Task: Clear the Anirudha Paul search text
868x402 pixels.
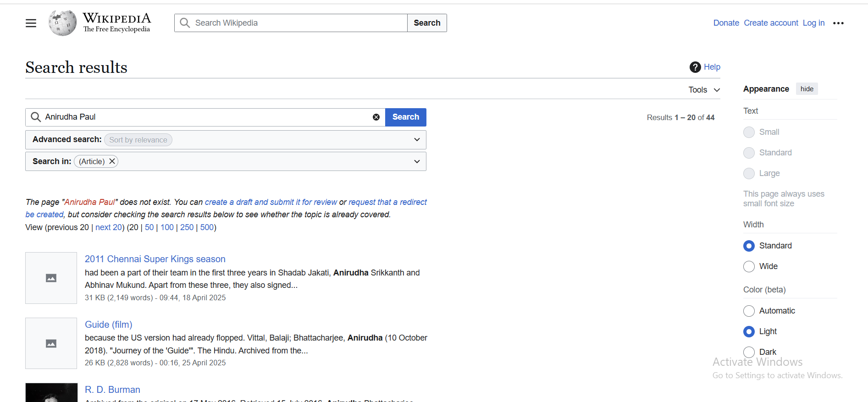Action: tap(376, 117)
